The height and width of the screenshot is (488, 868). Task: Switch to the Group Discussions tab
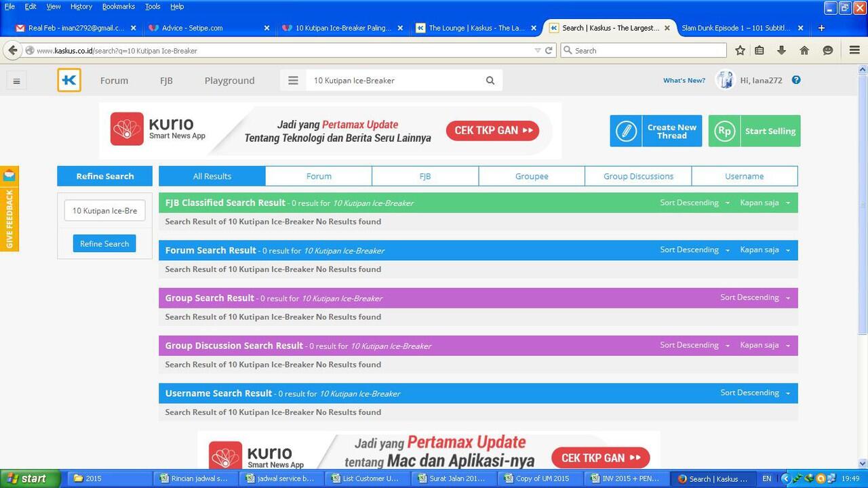pos(638,176)
